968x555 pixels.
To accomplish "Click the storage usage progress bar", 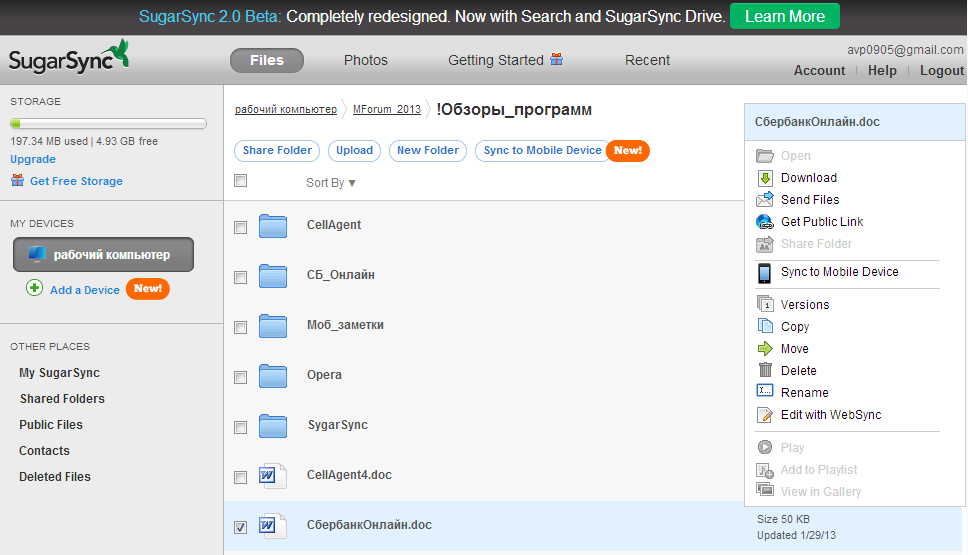I will pyautogui.click(x=108, y=123).
